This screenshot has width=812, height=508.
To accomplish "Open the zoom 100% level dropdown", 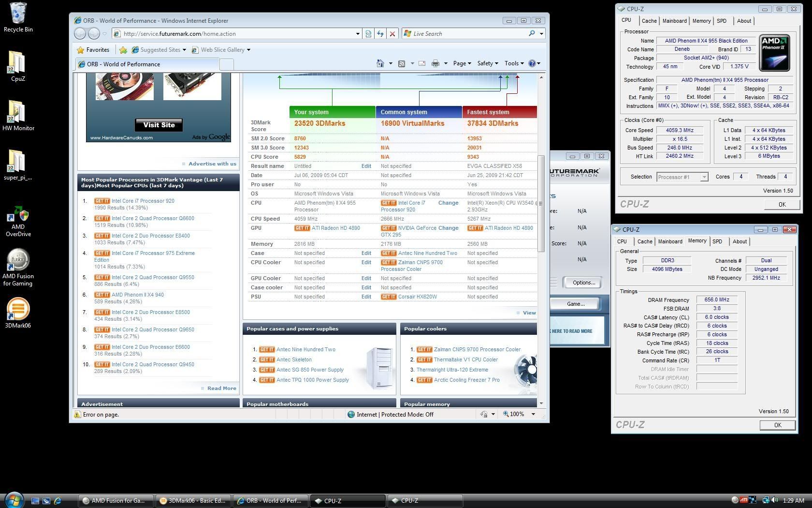I will coord(534,414).
